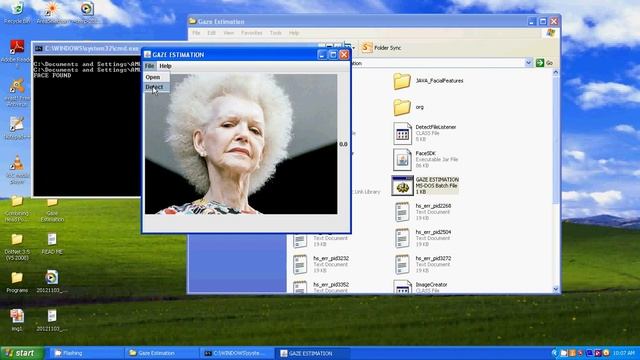Select the sun-shaped shortcut beside Recycle Bin
This screenshot has width=640, height=360.
point(52,12)
